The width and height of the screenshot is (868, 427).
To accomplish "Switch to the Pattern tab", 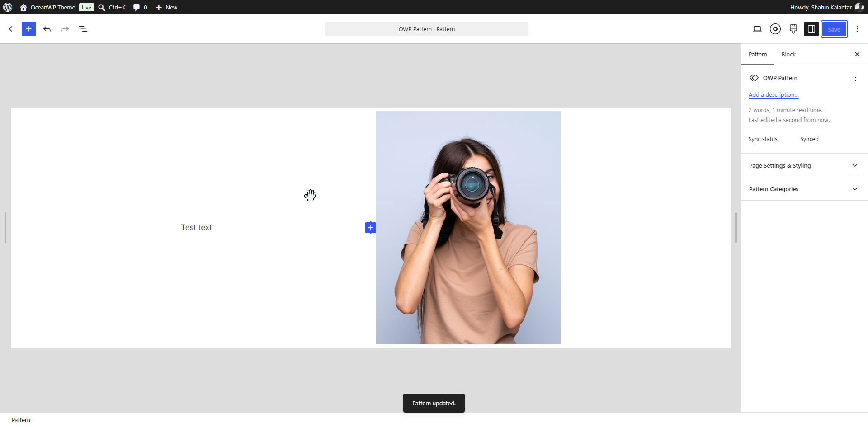I will tap(758, 54).
